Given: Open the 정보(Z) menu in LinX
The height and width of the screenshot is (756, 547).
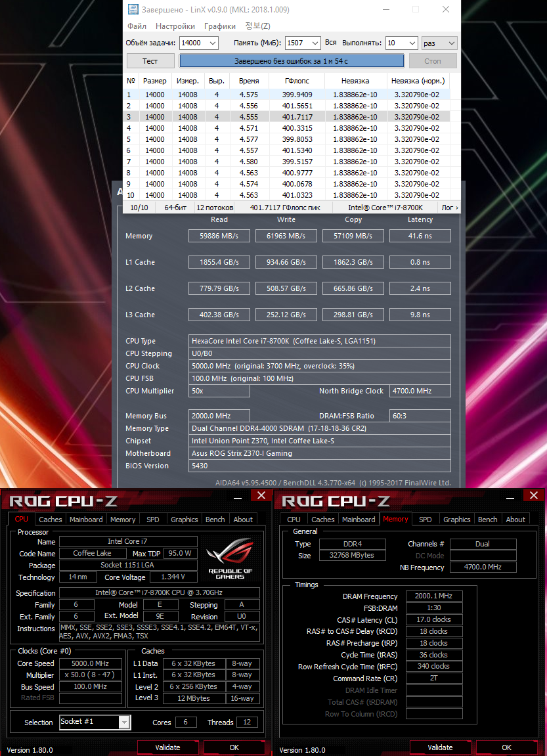Looking at the screenshot, I should (258, 26).
